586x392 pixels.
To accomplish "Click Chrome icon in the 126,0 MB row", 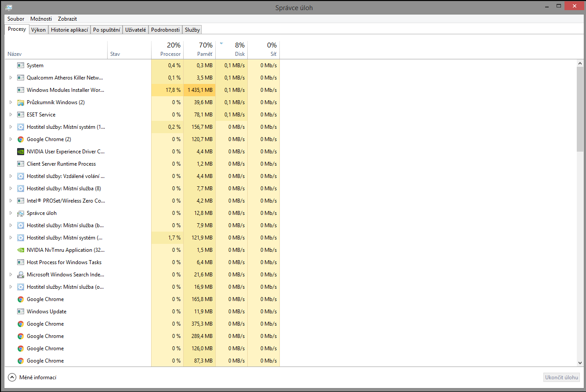I will tap(20, 348).
